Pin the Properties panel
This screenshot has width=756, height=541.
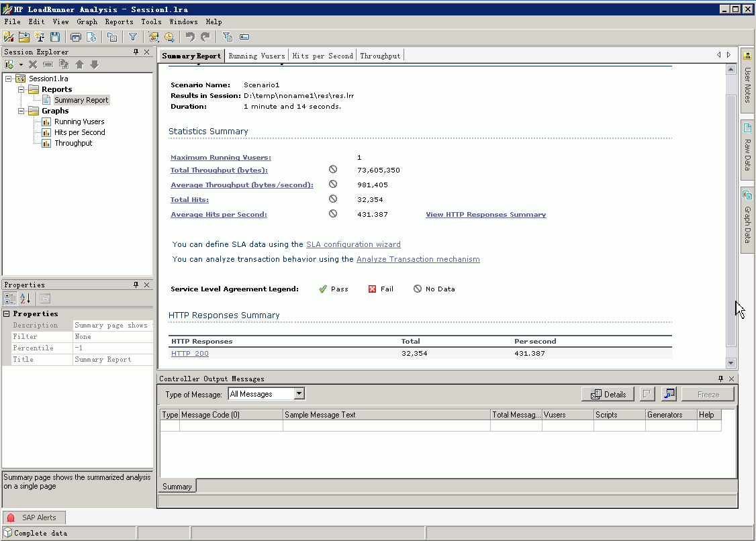136,285
